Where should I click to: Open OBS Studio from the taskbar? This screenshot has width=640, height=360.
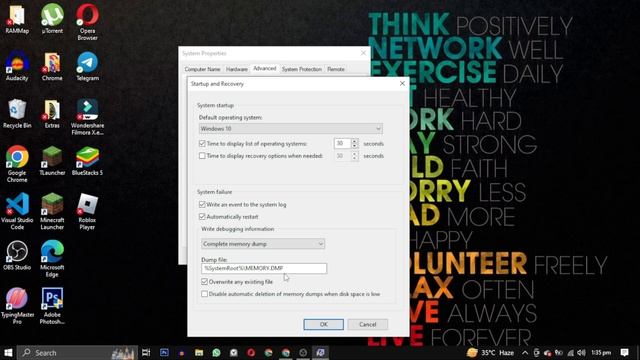[303, 353]
